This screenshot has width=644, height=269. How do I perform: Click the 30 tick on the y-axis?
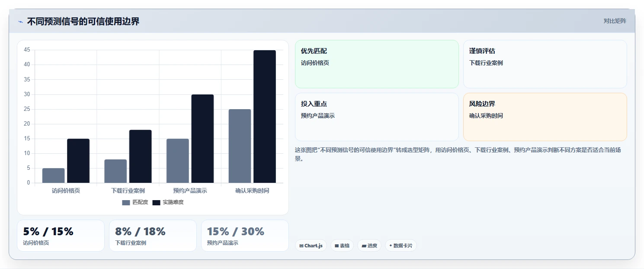(x=27, y=94)
